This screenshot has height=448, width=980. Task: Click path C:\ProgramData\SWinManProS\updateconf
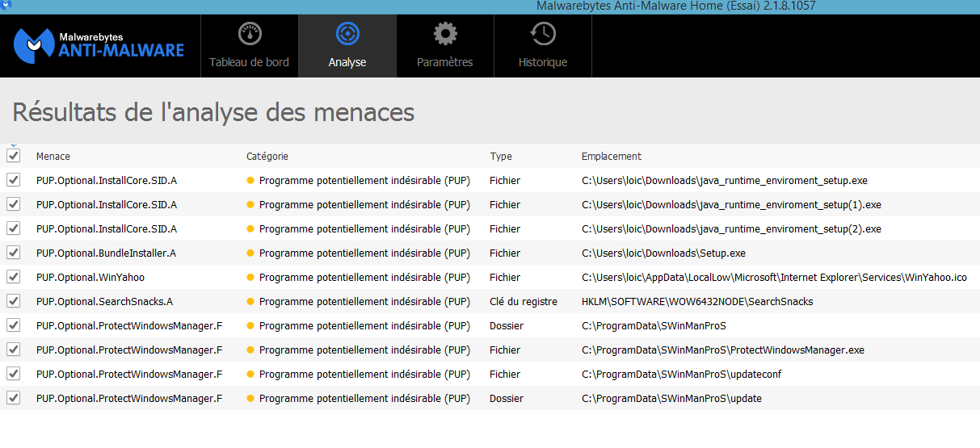point(681,375)
